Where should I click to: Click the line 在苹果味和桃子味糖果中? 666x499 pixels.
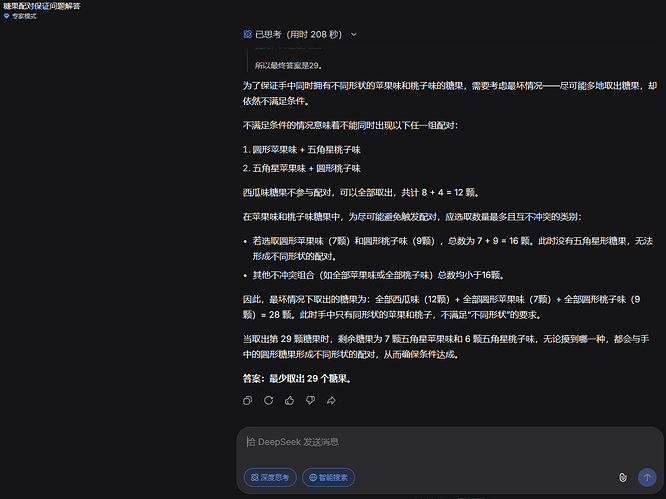click(x=412, y=217)
